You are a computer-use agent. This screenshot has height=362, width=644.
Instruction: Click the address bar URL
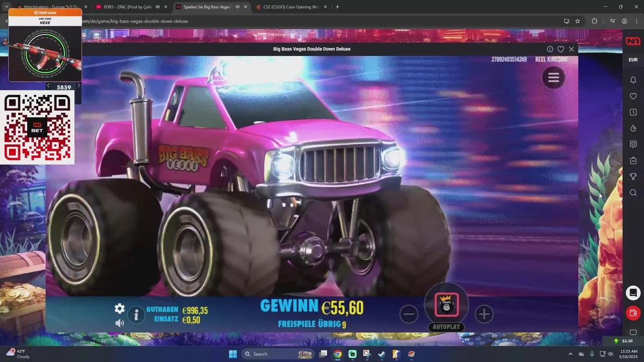(x=135, y=21)
